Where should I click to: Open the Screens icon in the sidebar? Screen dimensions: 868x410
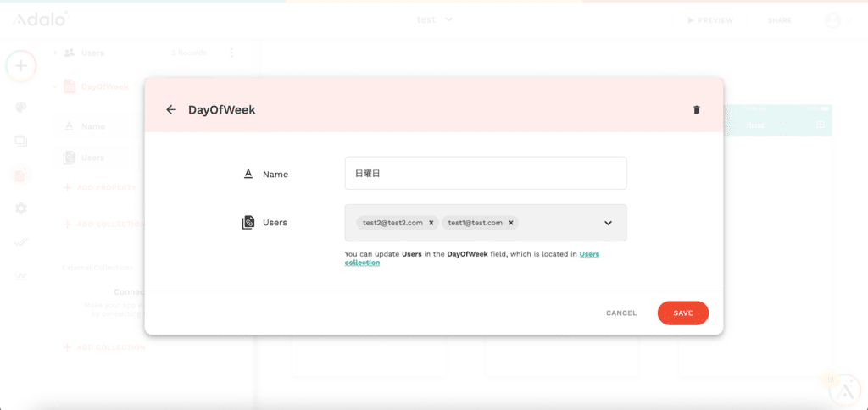[x=21, y=141]
